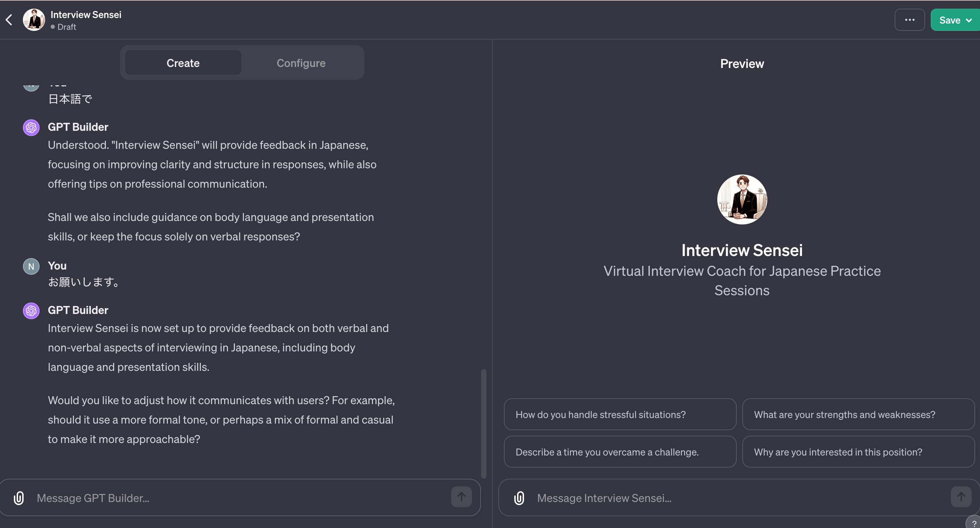Image resolution: width=980 pixels, height=528 pixels.
Task: Click the second GPT Builder logo icon
Action: [31, 311]
